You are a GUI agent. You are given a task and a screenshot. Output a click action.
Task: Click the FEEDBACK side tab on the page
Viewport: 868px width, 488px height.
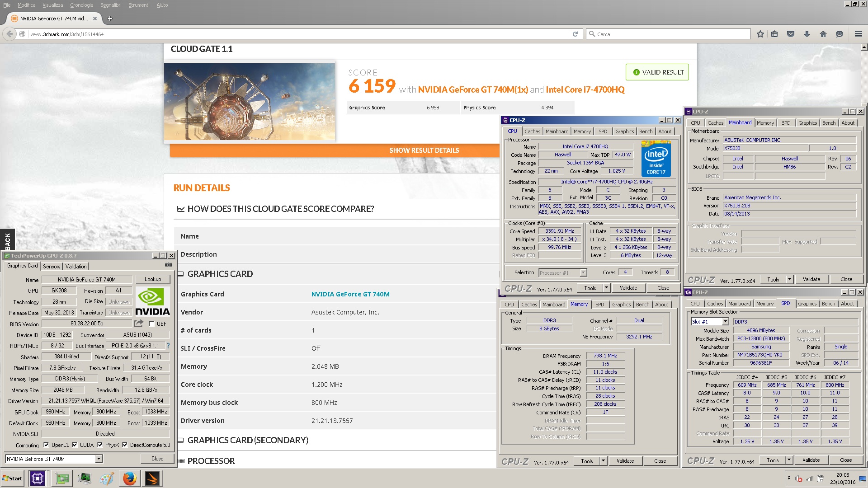click(7, 239)
